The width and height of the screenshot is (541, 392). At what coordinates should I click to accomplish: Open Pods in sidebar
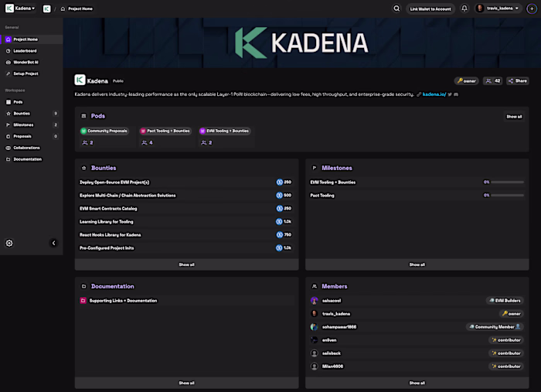click(32, 102)
